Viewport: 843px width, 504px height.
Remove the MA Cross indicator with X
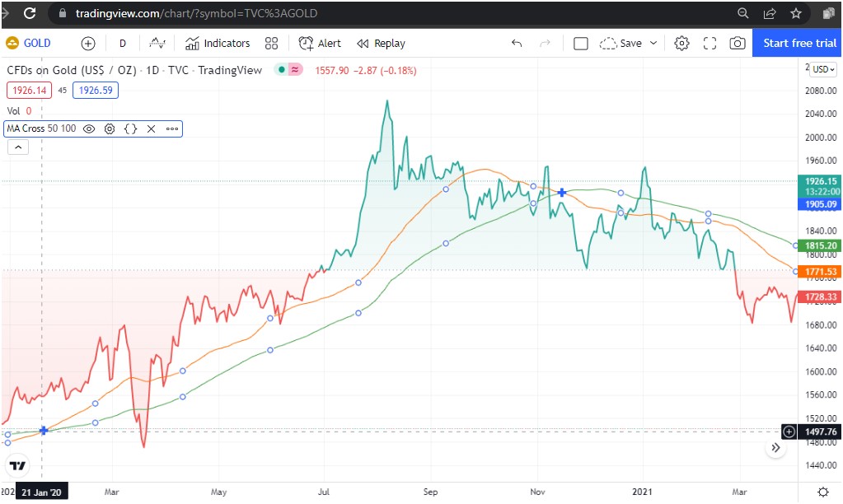[151, 128]
